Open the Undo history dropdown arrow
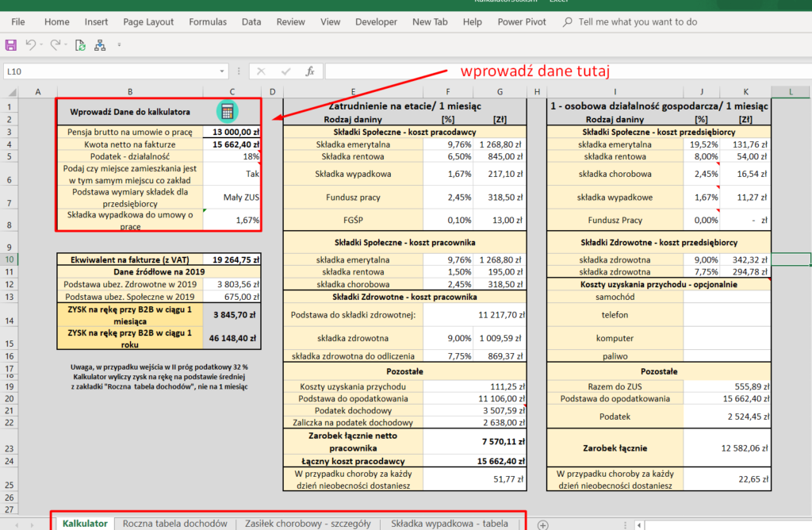Viewport: 812px width, 530px height. pyautogui.click(x=41, y=45)
